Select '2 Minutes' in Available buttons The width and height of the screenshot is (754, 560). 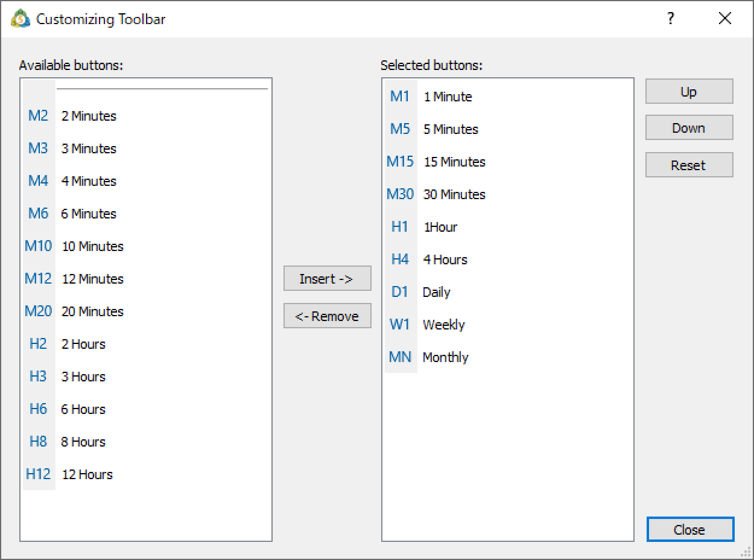pyautogui.click(x=89, y=116)
